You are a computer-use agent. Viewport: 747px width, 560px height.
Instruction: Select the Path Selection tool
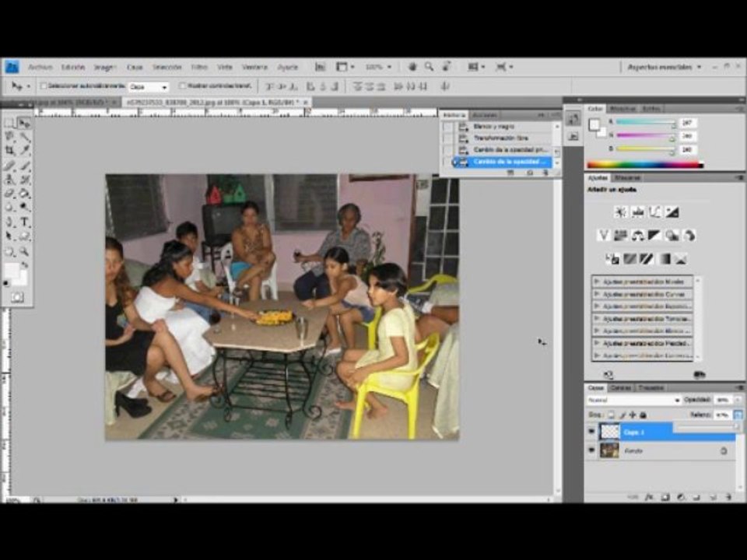pos(9,236)
